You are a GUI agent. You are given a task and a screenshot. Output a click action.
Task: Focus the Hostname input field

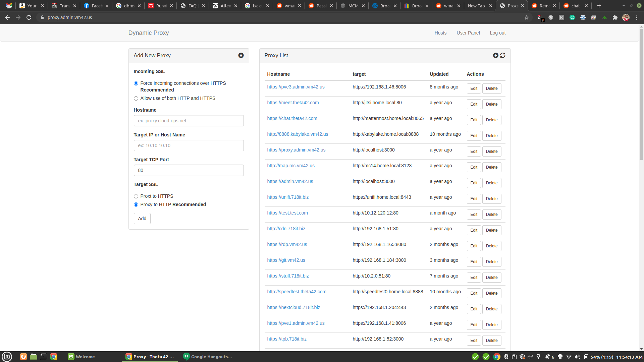pyautogui.click(x=189, y=121)
